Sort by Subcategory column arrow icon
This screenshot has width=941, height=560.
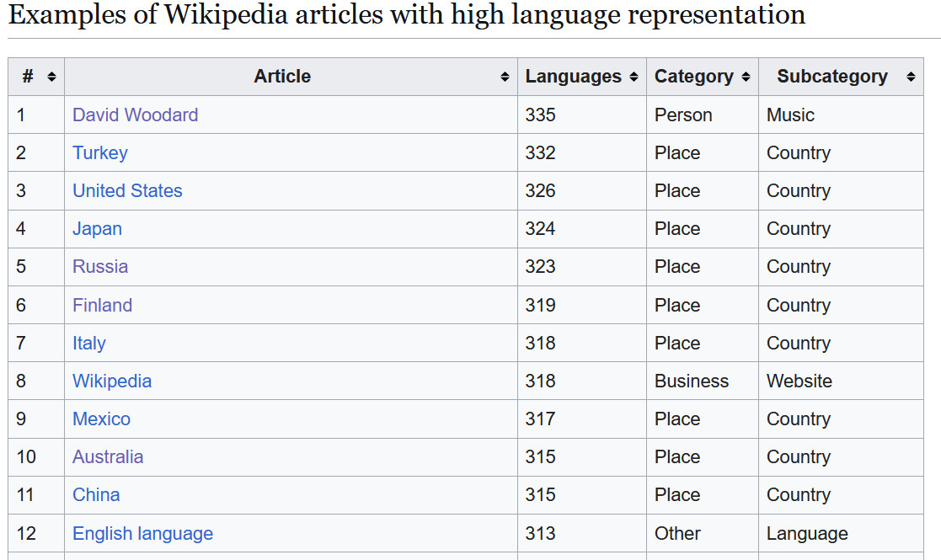(911, 77)
